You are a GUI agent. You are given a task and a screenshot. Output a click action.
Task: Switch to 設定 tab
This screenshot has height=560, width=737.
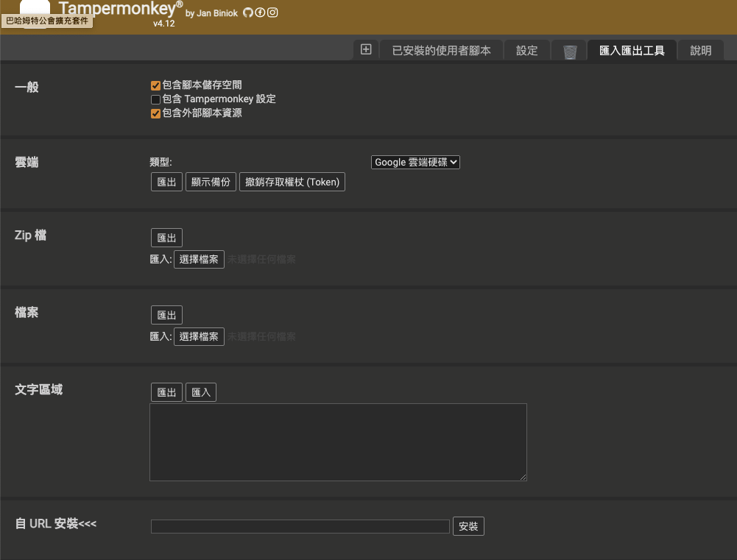527,50
